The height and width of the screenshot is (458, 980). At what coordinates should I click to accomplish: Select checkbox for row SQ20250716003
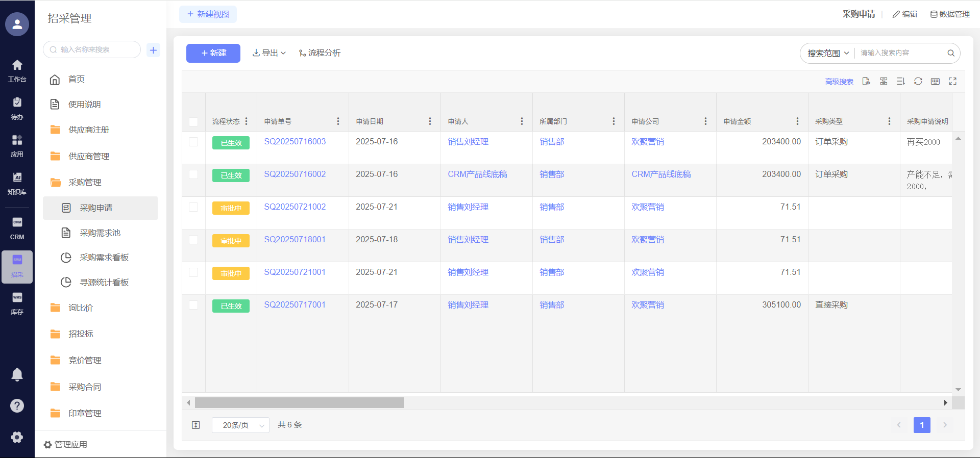193,142
